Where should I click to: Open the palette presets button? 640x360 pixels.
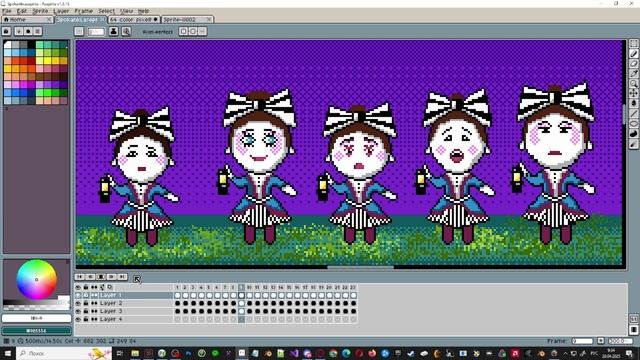(x=28, y=31)
